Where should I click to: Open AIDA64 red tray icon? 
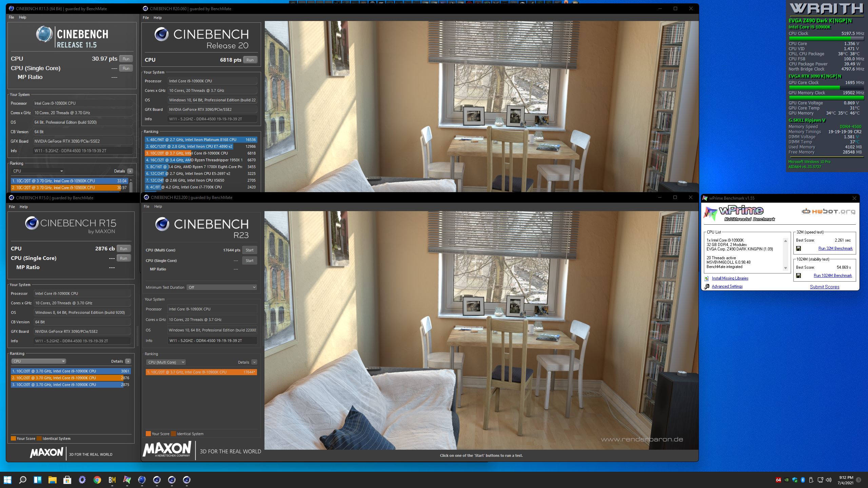pyautogui.click(x=778, y=480)
